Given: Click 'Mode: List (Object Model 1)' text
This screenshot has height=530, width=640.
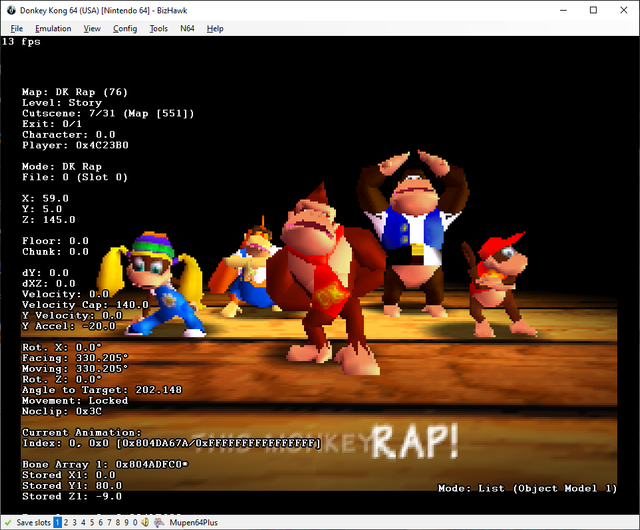Looking at the screenshot, I should pos(527,488).
